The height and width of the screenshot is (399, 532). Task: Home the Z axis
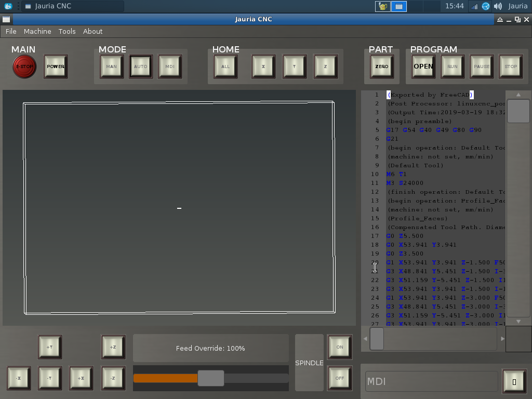tap(325, 66)
